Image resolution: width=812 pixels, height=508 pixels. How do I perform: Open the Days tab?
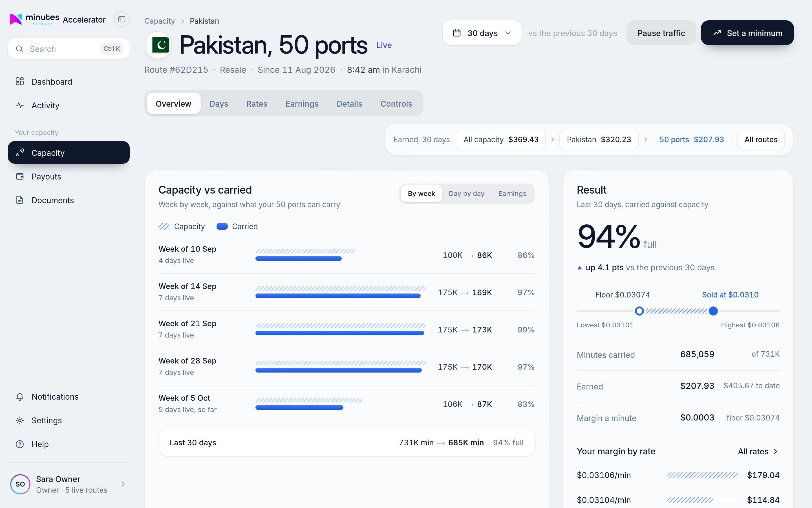point(219,104)
